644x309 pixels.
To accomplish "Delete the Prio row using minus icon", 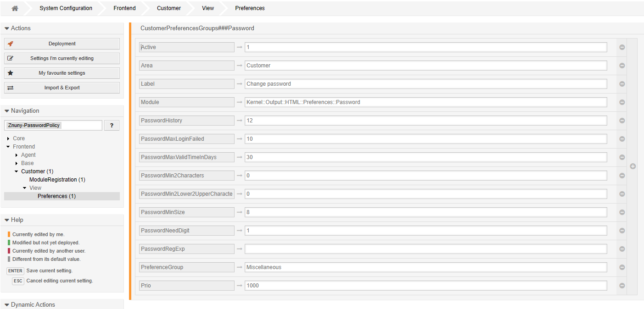I will tap(622, 286).
